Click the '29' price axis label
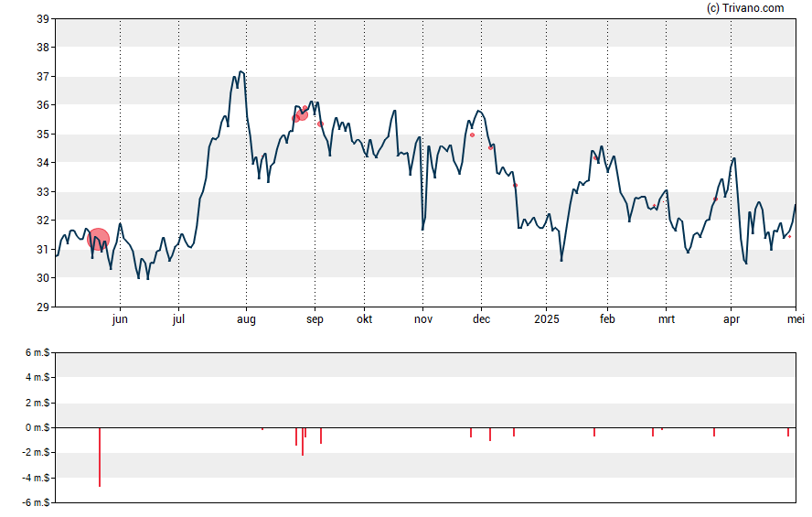The height and width of the screenshot is (517, 812). point(43,307)
